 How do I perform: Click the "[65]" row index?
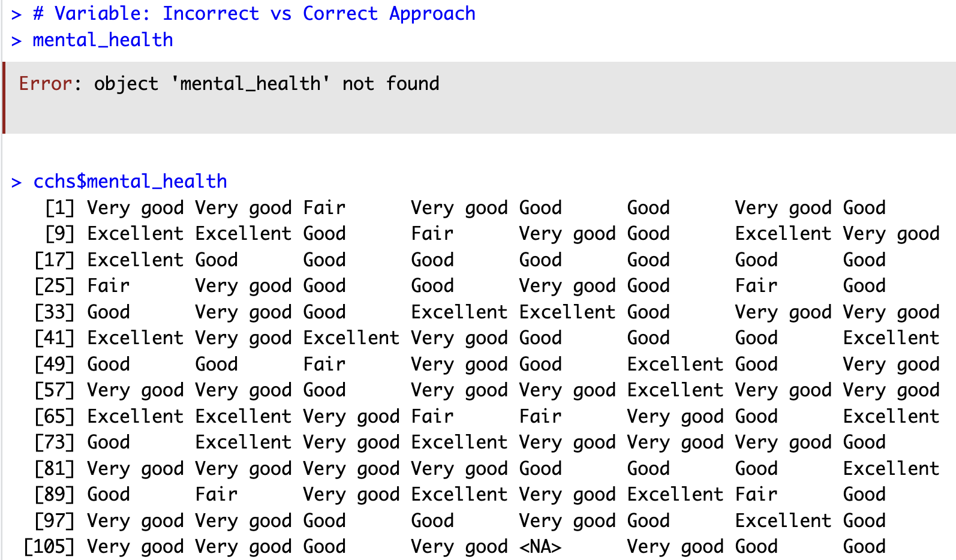click(55, 417)
